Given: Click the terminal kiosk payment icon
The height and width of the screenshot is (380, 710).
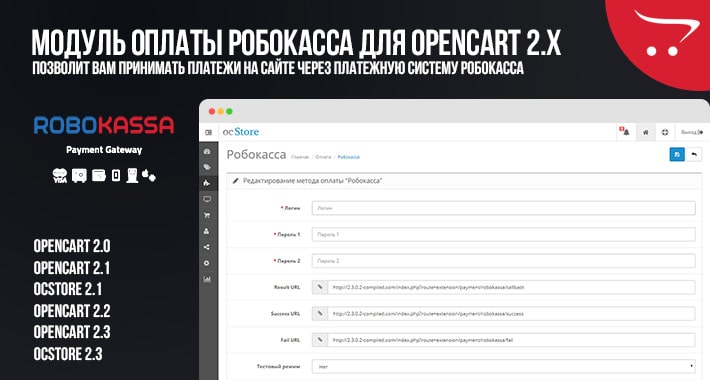Looking at the screenshot, I should [x=132, y=175].
